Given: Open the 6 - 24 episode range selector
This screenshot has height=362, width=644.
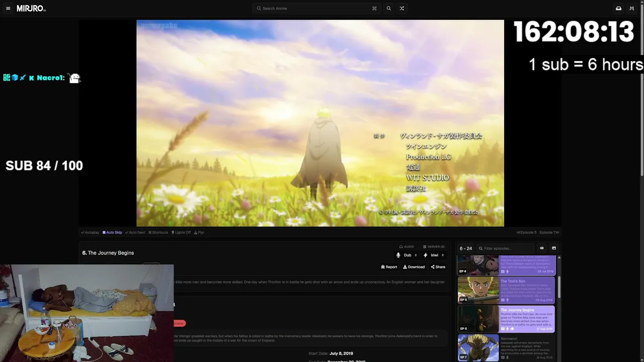Looking at the screenshot, I should point(466,248).
